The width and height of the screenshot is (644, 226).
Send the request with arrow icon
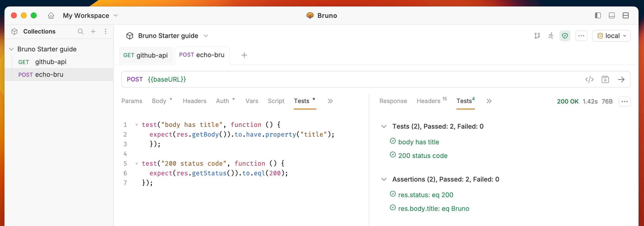(x=621, y=79)
